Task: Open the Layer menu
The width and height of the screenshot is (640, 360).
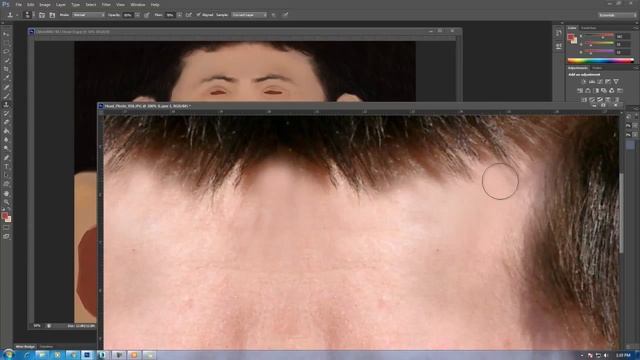Action: coord(61,4)
